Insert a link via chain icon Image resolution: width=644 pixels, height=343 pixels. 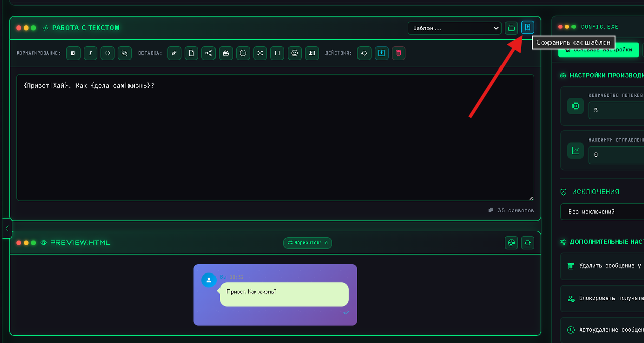click(x=174, y=53)
